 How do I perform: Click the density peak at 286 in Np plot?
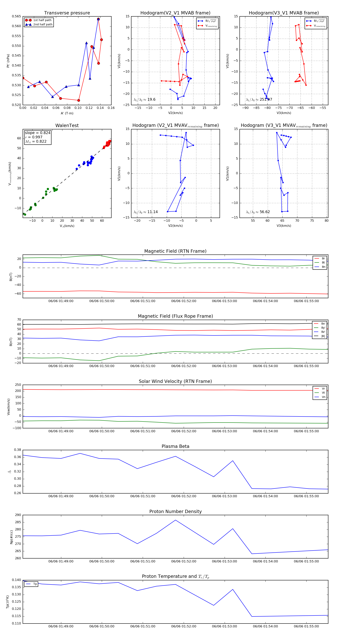tap(175, 520)
